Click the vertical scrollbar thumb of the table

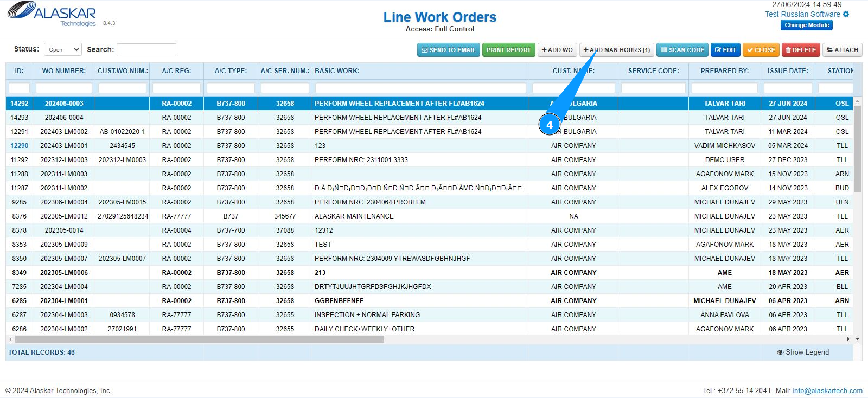point(857,149)
